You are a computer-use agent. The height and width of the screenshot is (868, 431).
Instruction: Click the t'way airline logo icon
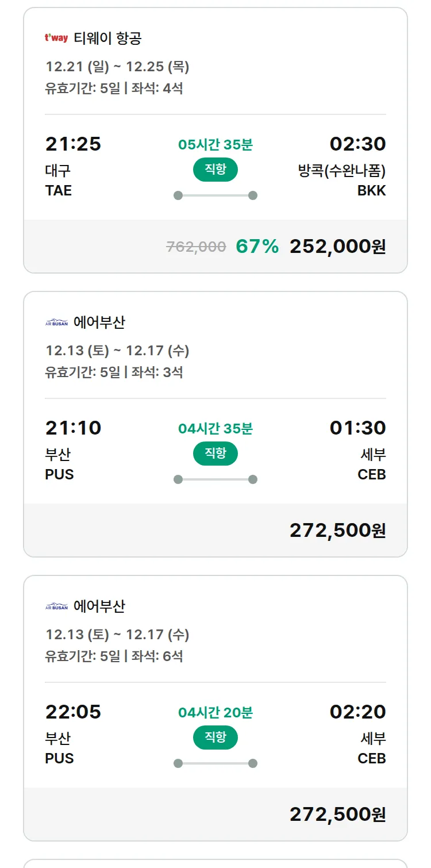click(x=56, y=39)
